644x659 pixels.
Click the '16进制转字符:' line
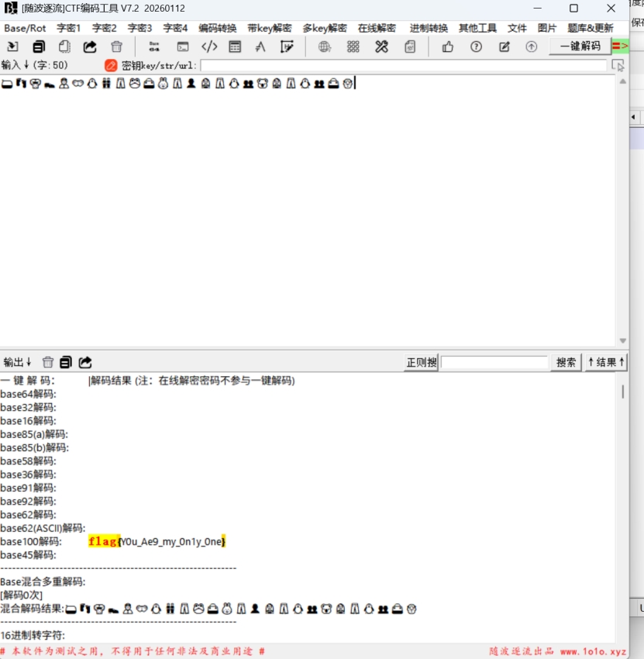pos(33,636)
